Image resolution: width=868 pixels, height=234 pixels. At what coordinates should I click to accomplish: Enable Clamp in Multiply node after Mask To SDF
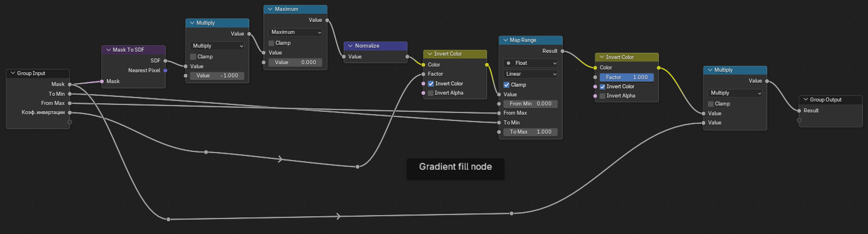194,57
